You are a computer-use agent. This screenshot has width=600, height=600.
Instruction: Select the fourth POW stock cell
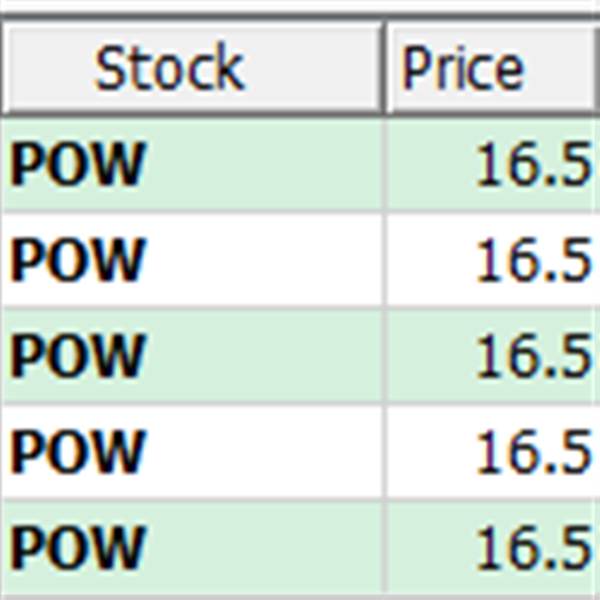click(x=191, y=452)
